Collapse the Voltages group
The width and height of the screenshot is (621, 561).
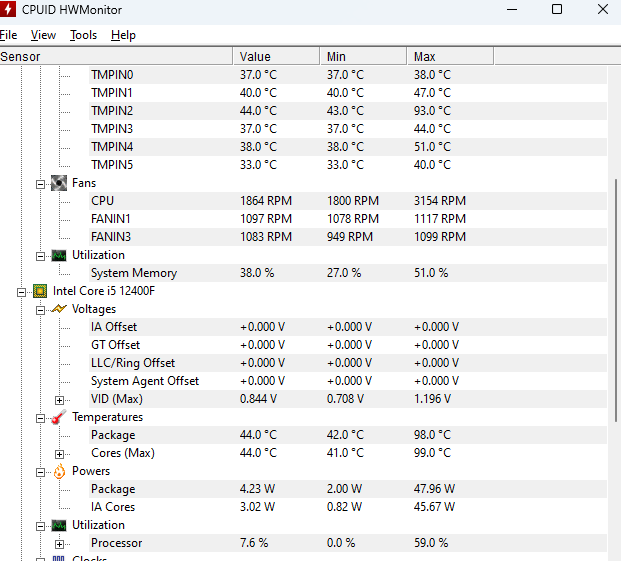(40, 310)
